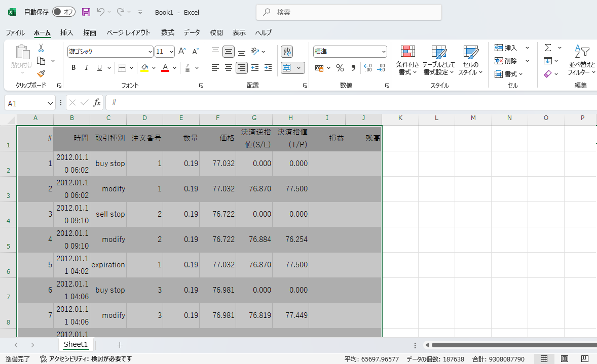
Task: Decrease indent in alignment group
Action: (255, 68)
